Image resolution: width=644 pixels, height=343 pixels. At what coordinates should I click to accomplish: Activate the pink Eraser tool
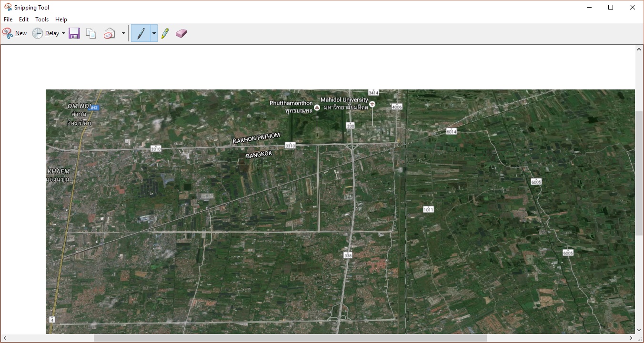[x=181, y=33]
